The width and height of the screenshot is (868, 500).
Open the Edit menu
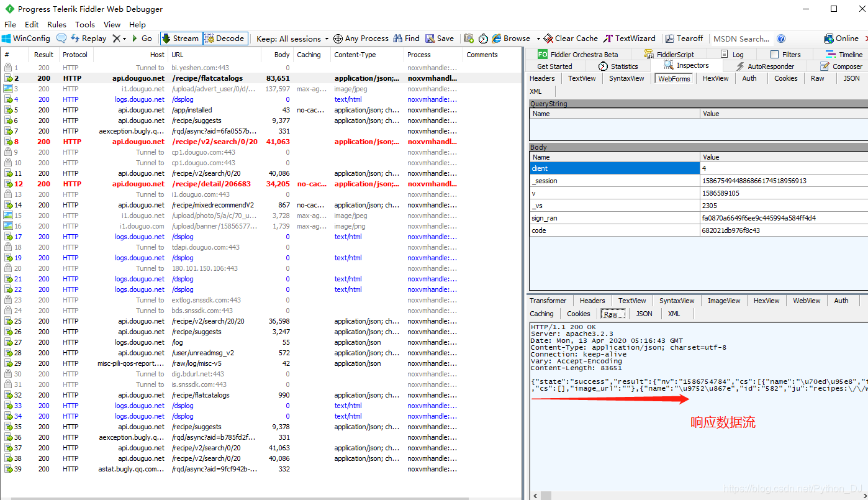click(32, 25)
